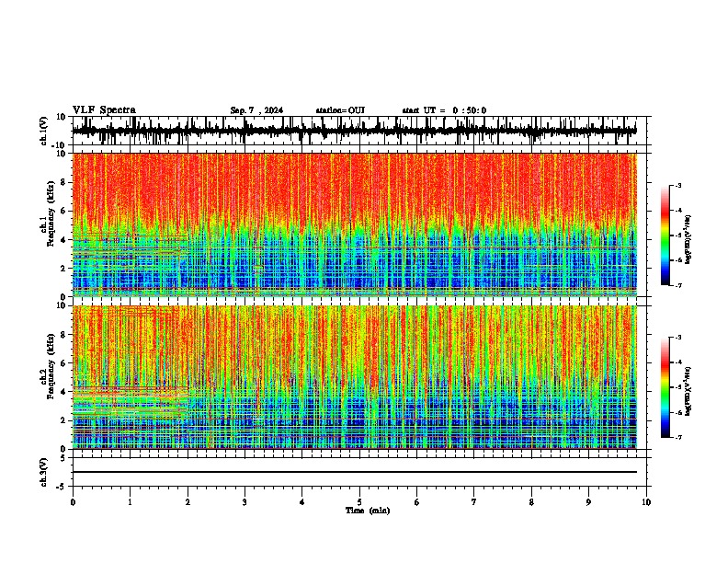Click the ch.1 waveform trace panel

pos(358,131)
